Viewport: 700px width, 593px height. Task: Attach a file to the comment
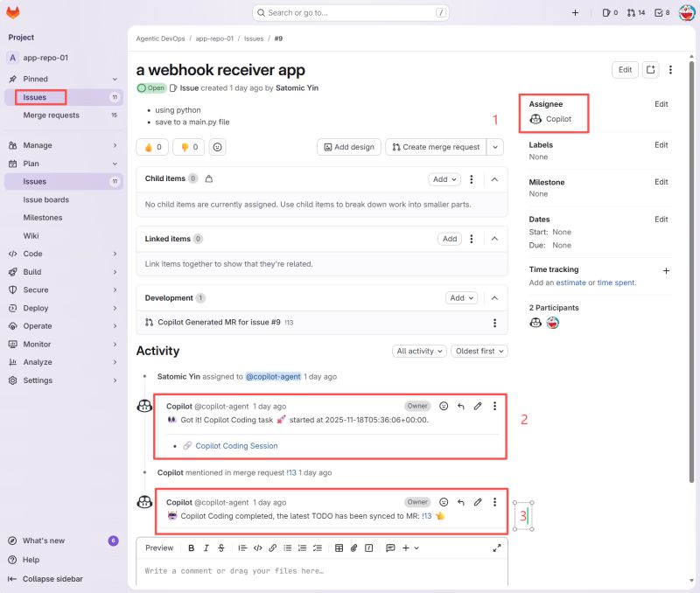coord(352,548)
